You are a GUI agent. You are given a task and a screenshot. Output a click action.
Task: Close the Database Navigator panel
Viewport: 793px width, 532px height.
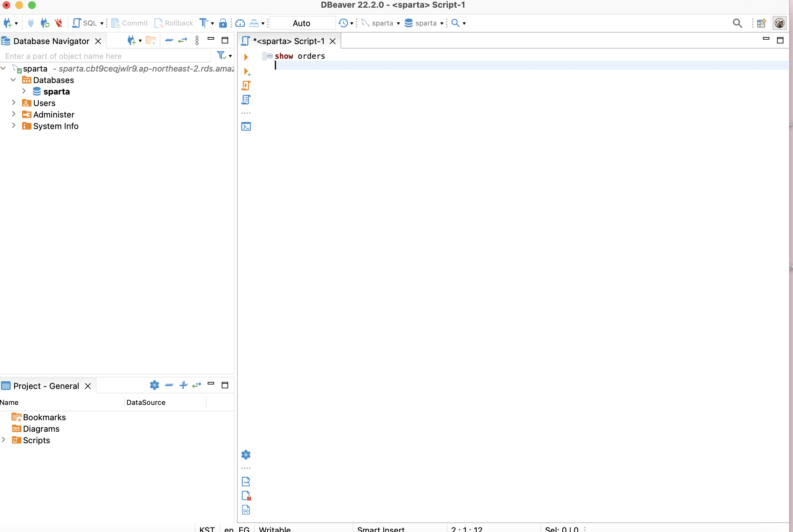point(98,41)
